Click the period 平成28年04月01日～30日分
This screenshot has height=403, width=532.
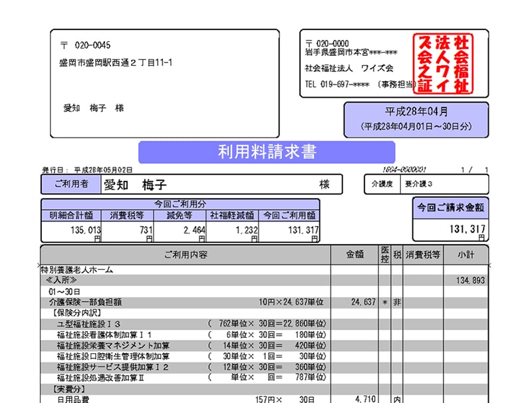tap(416, 126)
